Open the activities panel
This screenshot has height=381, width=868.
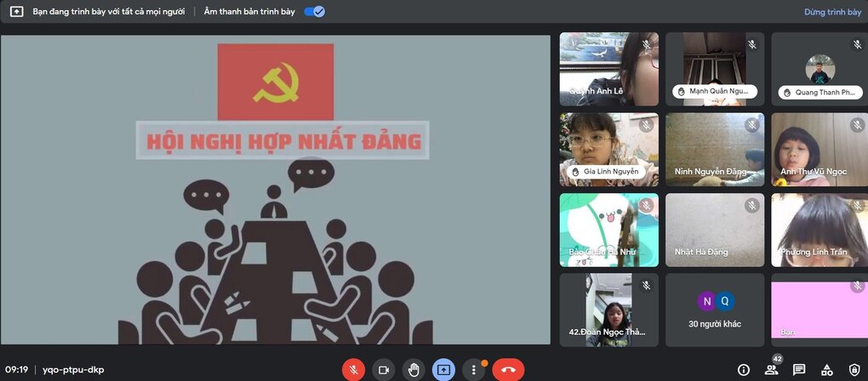[826, 370]
